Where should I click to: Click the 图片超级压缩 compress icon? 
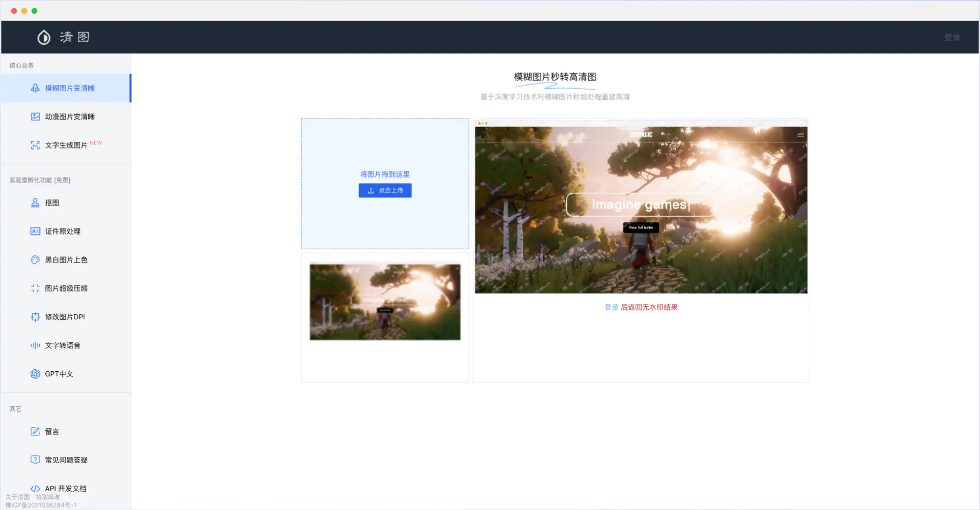click(35, 288)
